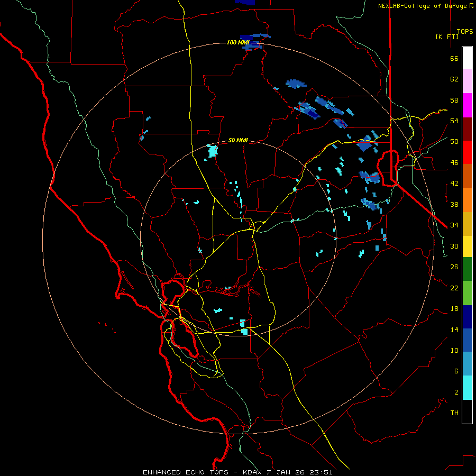
Task: Click the 50 legend value
Action: tap(454, 142)
